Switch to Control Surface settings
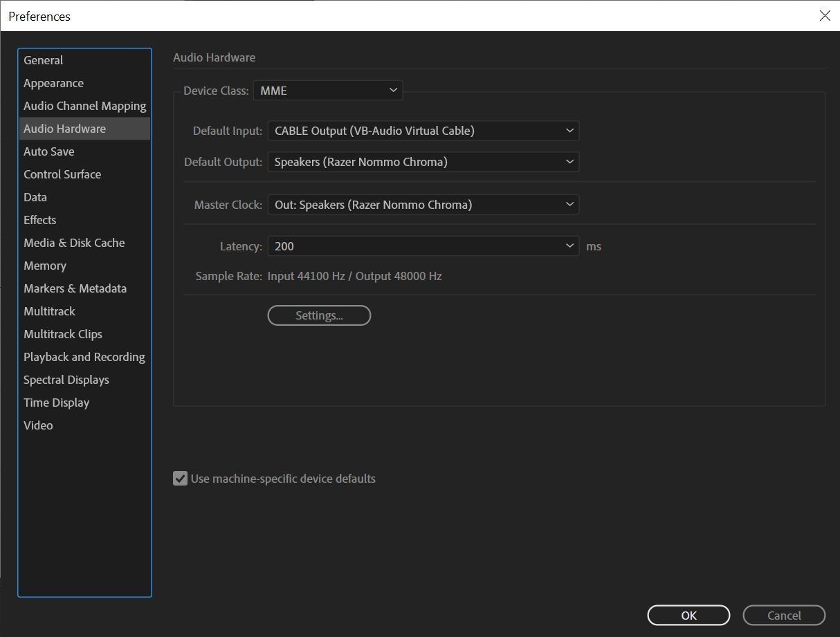Image resolution: width=840 pixels, height=637 pixels. point(84,174)
